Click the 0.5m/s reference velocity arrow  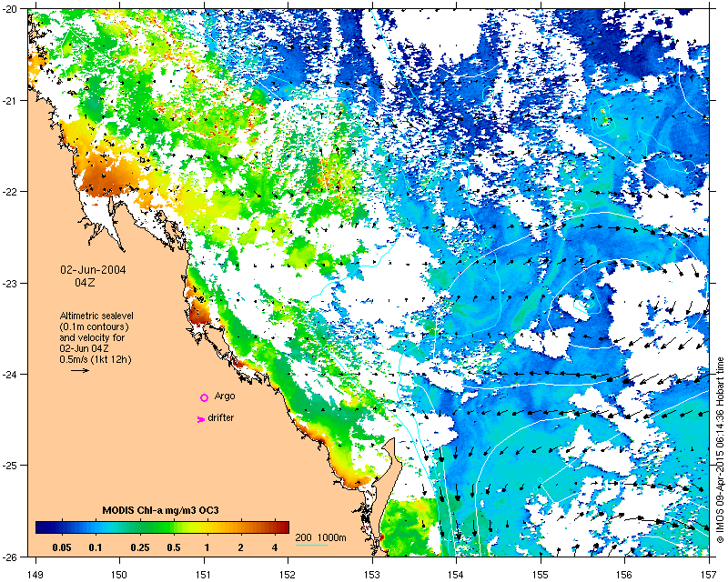(80, 370)
